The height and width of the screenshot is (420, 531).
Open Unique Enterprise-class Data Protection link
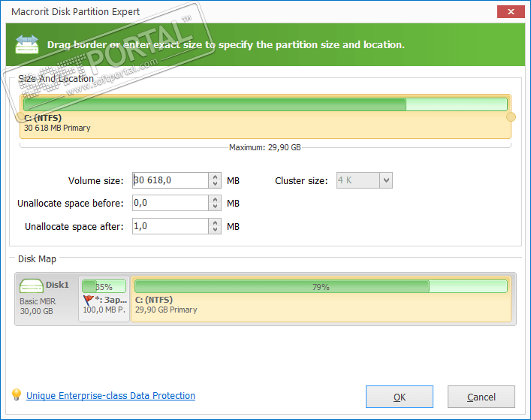coord(110,396)
